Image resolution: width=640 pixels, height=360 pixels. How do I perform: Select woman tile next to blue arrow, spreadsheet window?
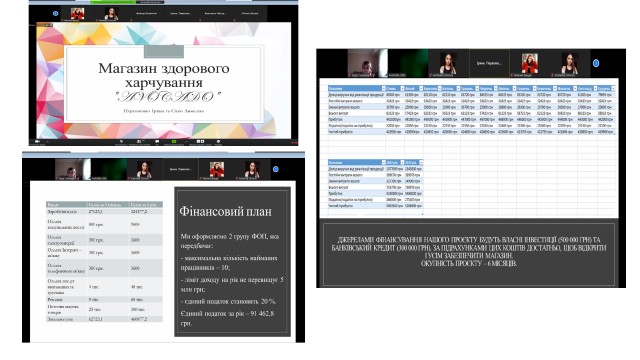570,63
